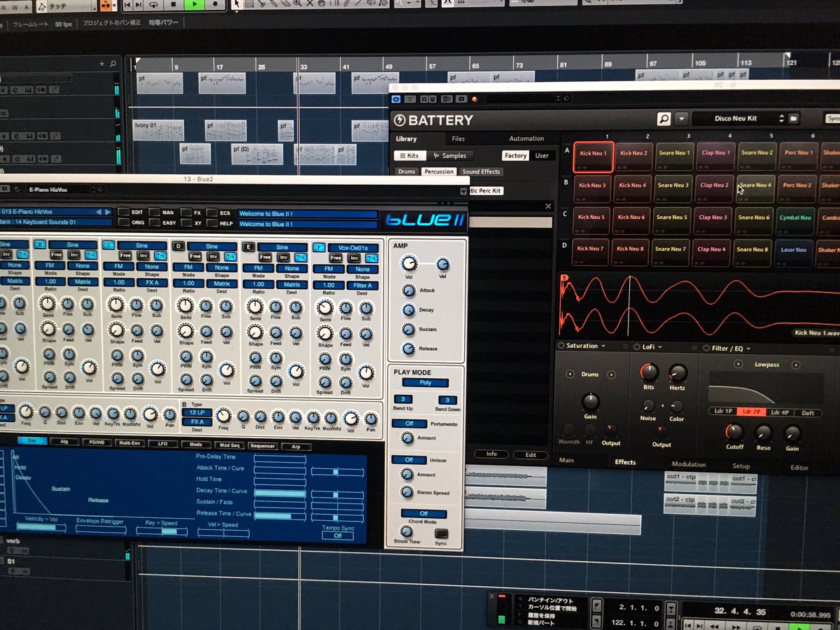Select Sound Effects category filter
This screenshot has width=840, height=630.
pyautogui.click(x=481, y=171)
